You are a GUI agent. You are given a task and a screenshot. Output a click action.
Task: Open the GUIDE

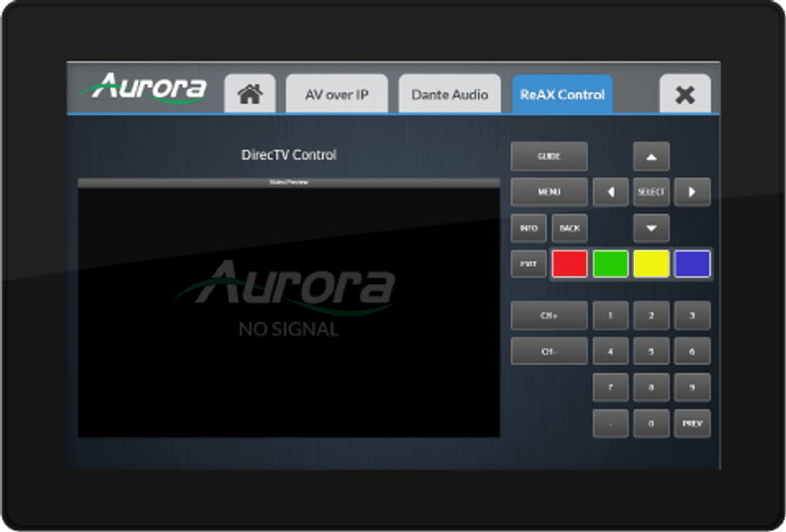[549, 156]
